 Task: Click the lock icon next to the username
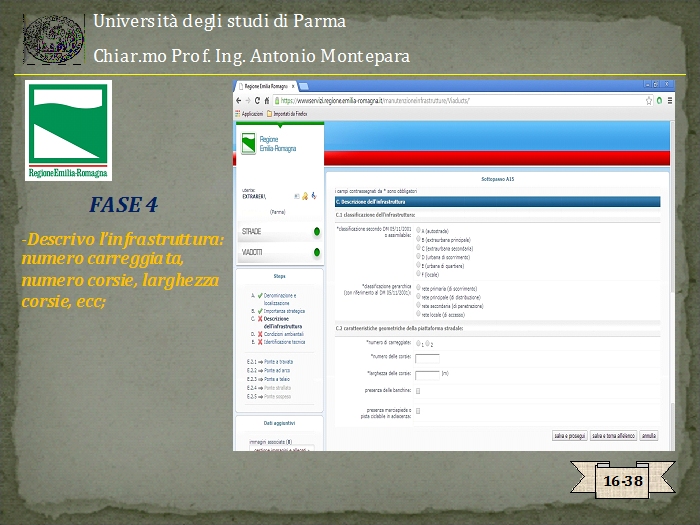305,196
